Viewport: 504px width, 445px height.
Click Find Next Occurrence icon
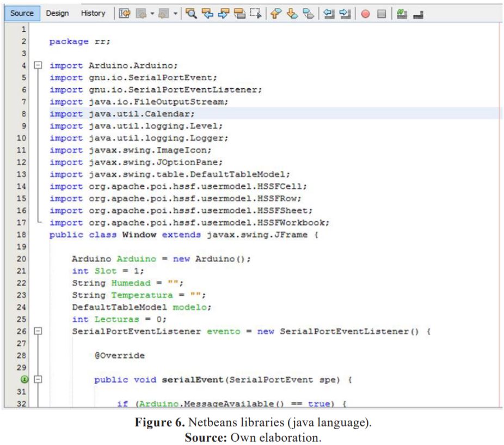(223, 14)
